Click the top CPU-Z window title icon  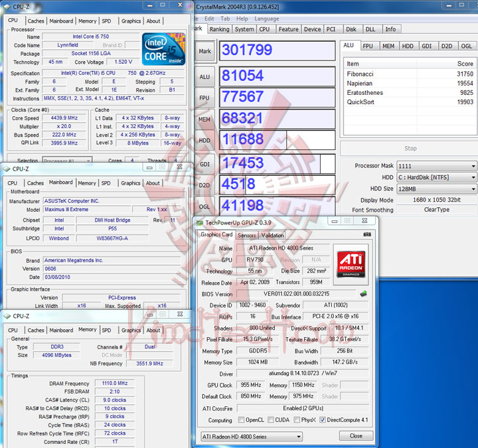point(7,7)
